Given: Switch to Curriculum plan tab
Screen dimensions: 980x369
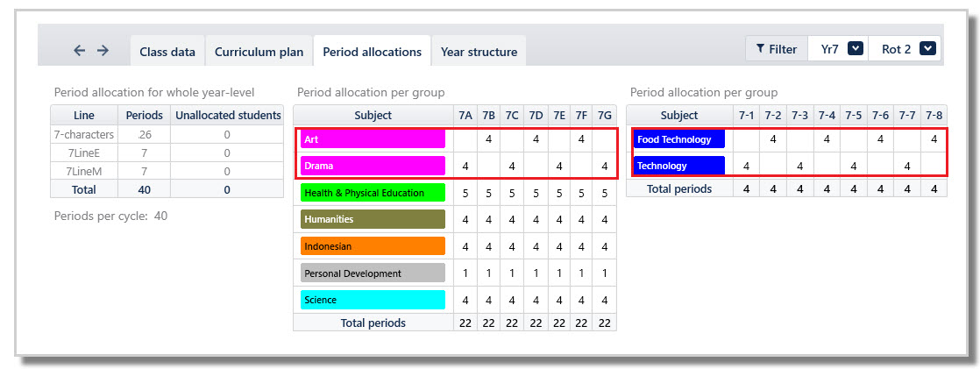Looking at the screenshot, I should (259, 52).
